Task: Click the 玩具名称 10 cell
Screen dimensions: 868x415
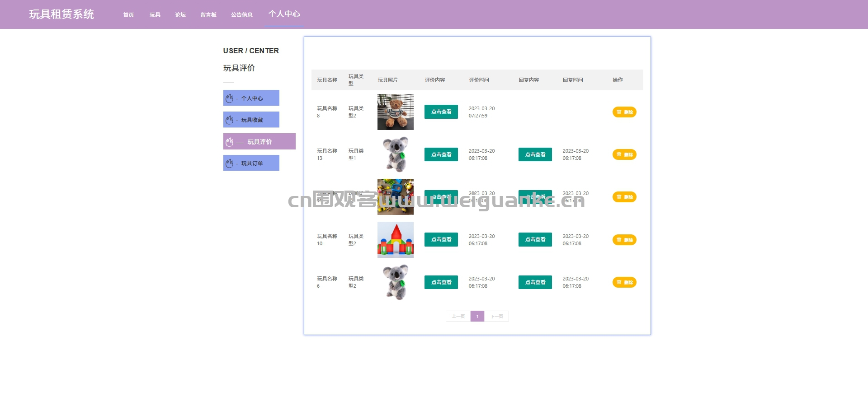Action: tap(327, 240)
